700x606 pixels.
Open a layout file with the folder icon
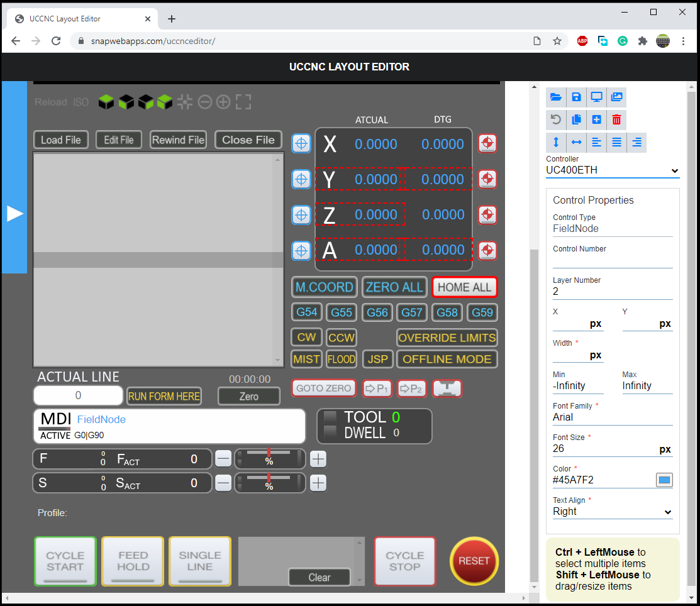point(556,97)
